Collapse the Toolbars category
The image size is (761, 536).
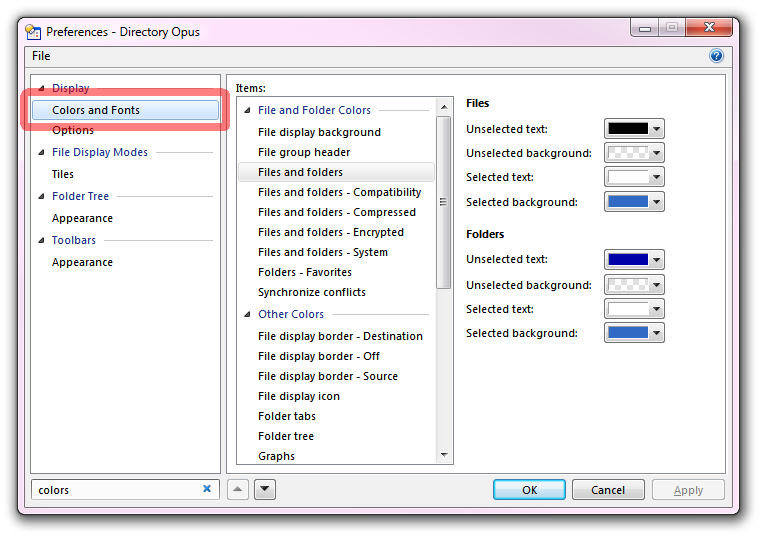(x=42, y=240)
